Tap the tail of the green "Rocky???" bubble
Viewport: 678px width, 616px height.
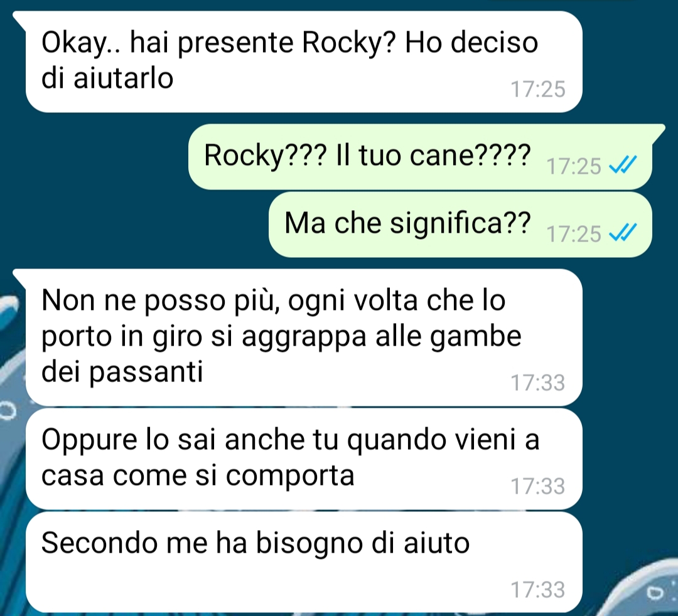click(x=658, y=132)
